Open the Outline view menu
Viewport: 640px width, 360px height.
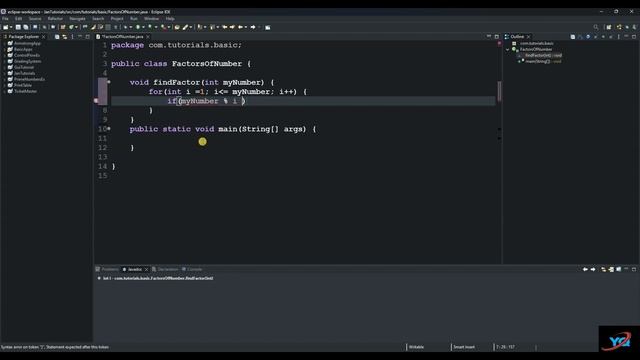click(x=618, y=37)
